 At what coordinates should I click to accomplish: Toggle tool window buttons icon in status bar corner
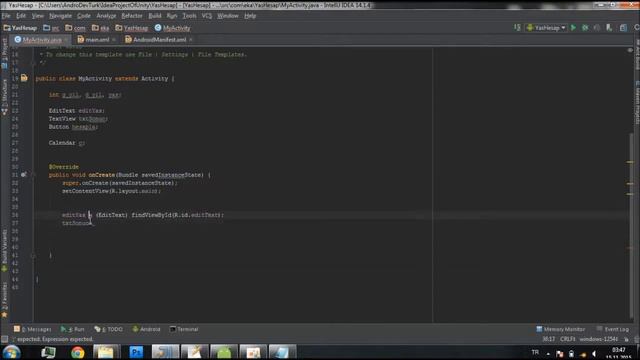4,339
